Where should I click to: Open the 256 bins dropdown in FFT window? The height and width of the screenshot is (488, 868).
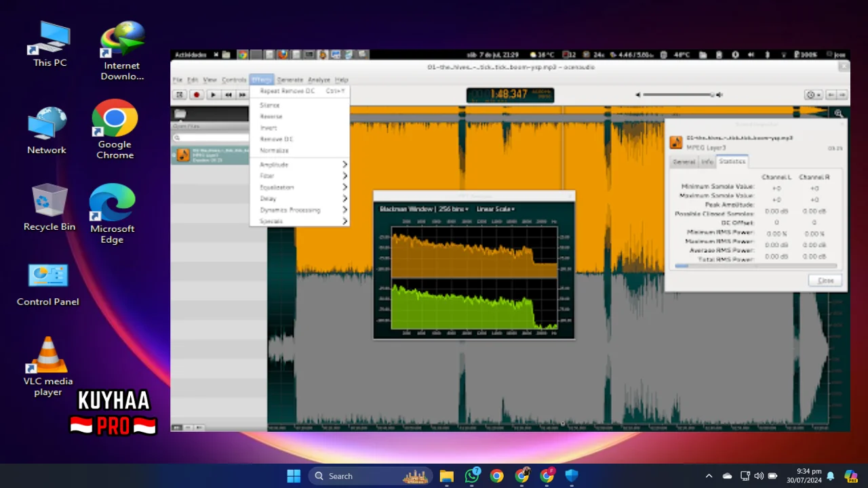click(x=454, y=209)
